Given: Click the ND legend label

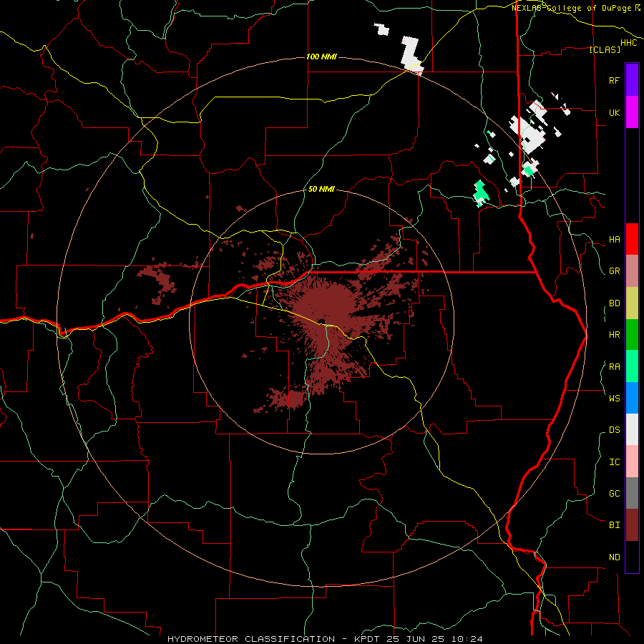Looking at the screenshot, I should point(614,557).
